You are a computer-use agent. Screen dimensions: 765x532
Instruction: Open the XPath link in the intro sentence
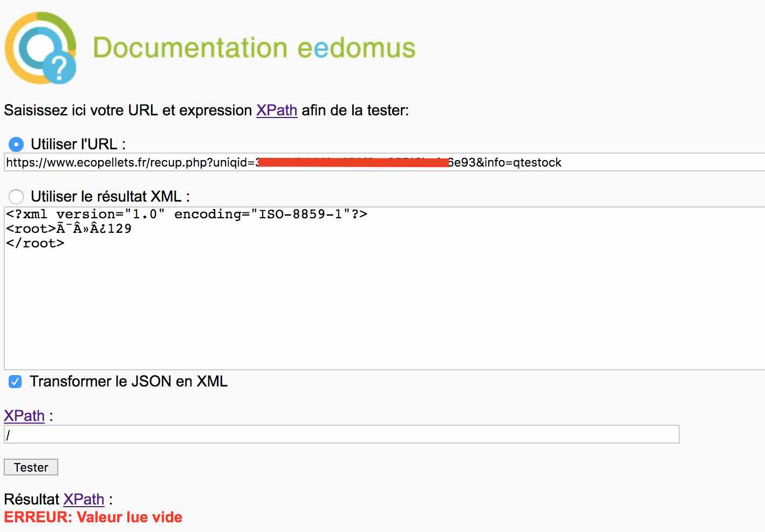276,110
